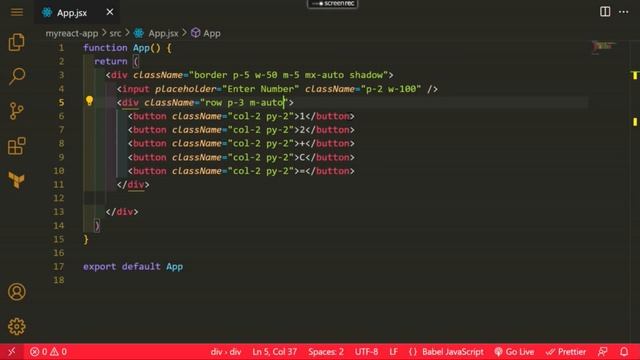Open notifications bell in status bar
The width and height of the screenshot is (640, 360).
pos(624,351)
